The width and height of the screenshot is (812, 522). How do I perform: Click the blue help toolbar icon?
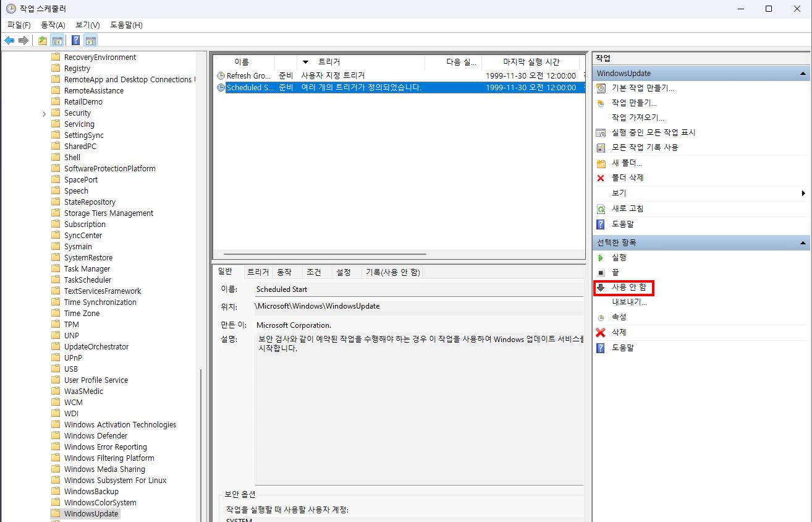tap(75, 41)
